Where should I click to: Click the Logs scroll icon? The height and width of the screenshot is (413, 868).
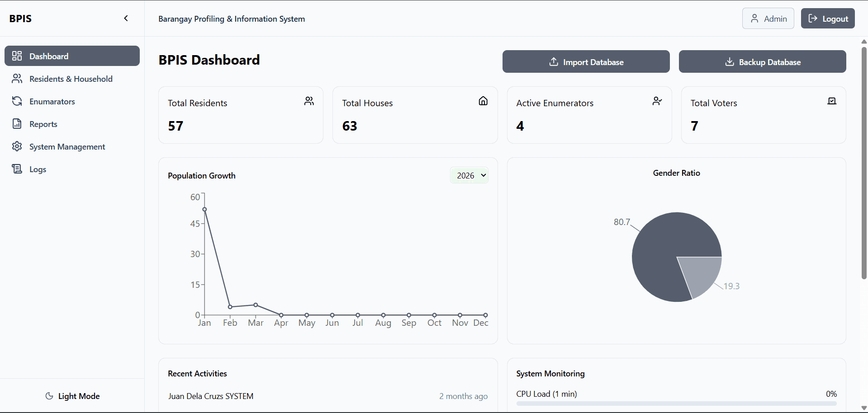[x=17, y=169]
